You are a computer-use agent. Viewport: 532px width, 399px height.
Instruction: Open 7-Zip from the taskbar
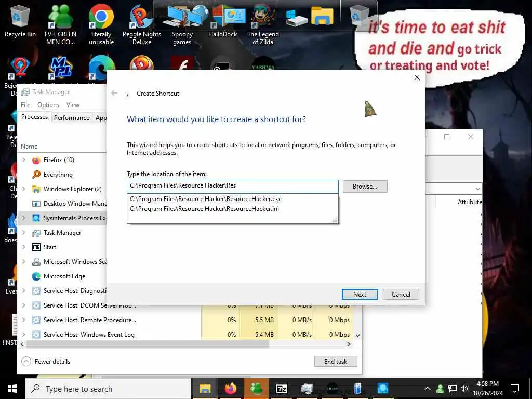coord(281,389)
